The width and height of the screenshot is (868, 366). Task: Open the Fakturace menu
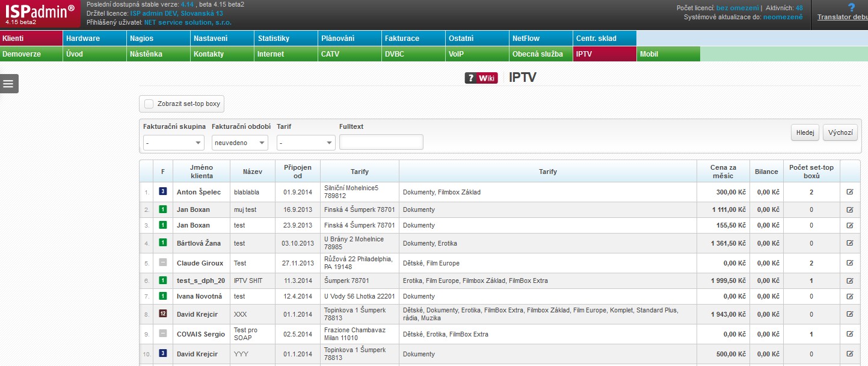point(414,38)
